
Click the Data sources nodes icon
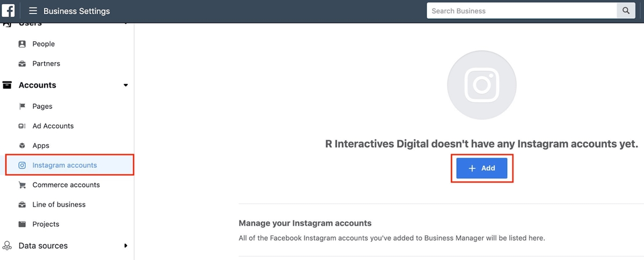pyautogui.click(x=7, y=246)
